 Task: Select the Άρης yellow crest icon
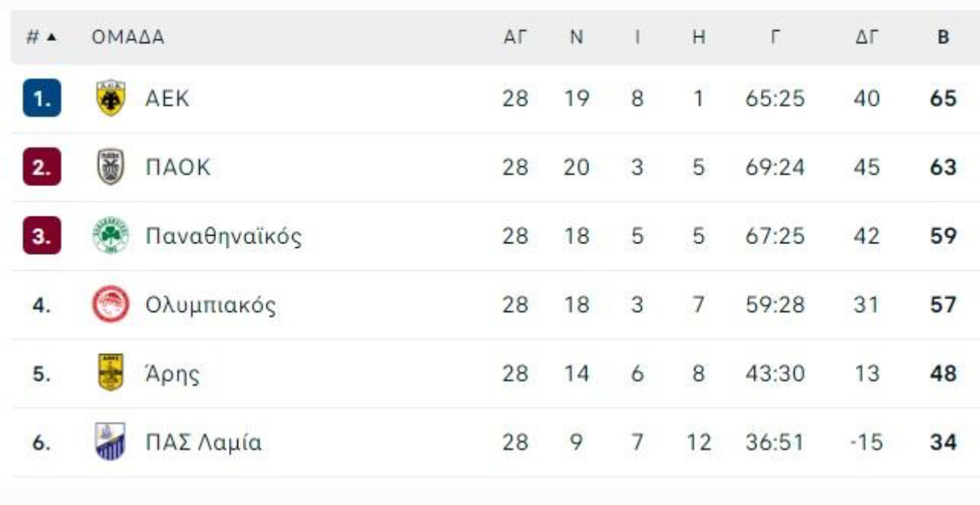pyautogui.click(x=111, y=373)
